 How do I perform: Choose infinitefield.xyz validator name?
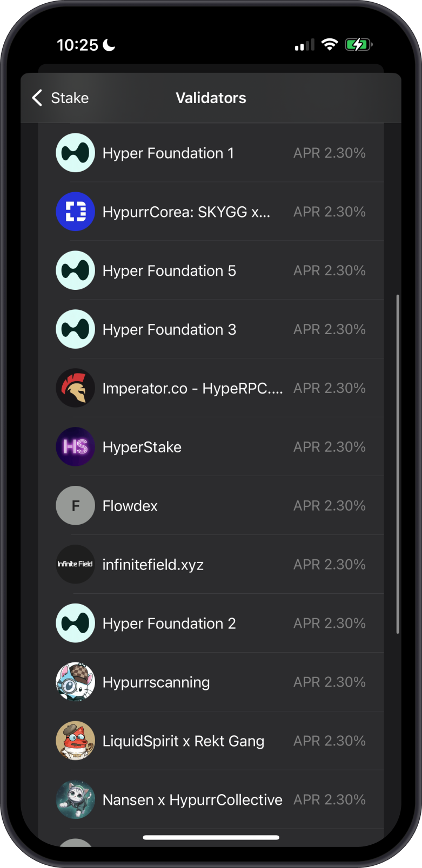[153, 565]
